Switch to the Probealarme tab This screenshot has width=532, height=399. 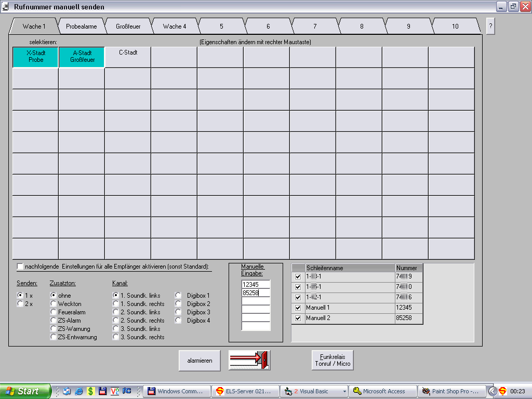(81, 26)
